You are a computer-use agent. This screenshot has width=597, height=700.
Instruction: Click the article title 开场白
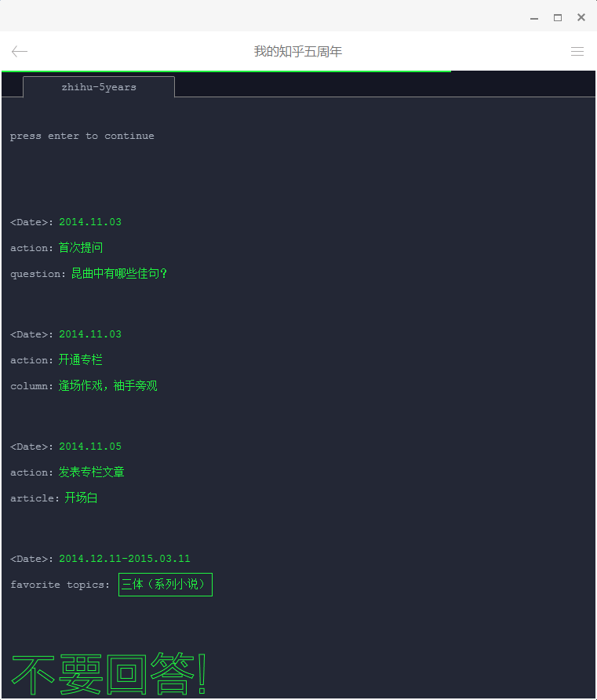click(82, 498)
